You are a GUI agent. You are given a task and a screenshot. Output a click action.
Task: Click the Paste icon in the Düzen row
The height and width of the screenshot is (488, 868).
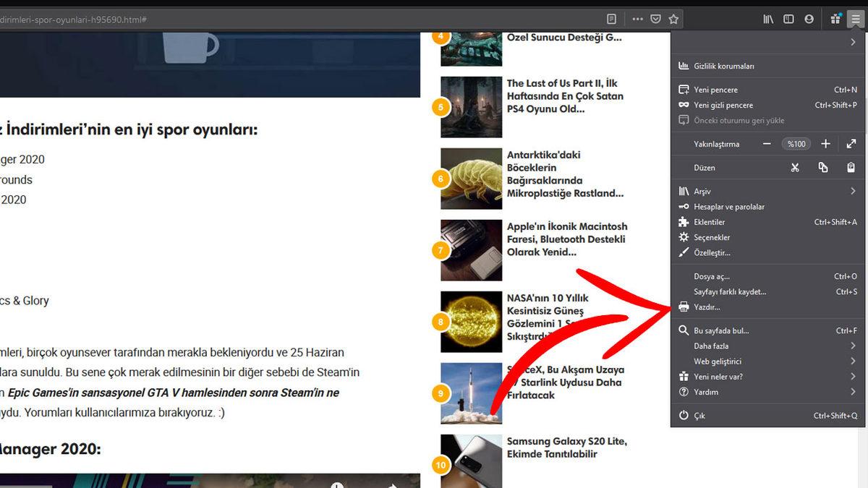(x=850, y=167)
